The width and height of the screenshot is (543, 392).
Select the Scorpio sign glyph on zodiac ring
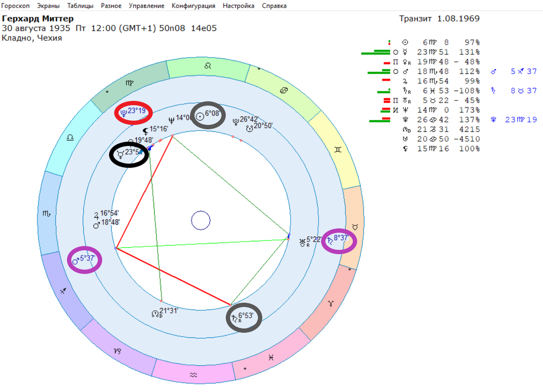pos(46,213)
